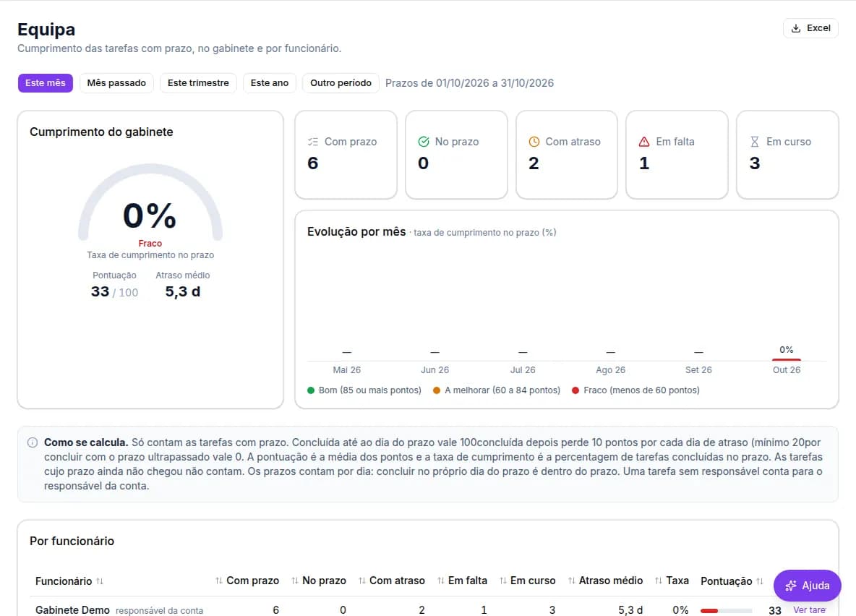
Task: Sort by Com atraso column header
Action: point(391,581)
